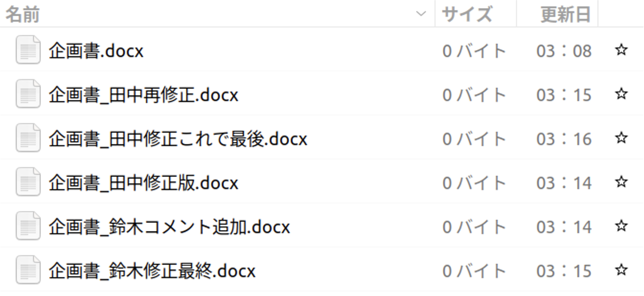
Task: Add star to 企画書_鈴木コメント追加.docx
Action: coord(621,226)
